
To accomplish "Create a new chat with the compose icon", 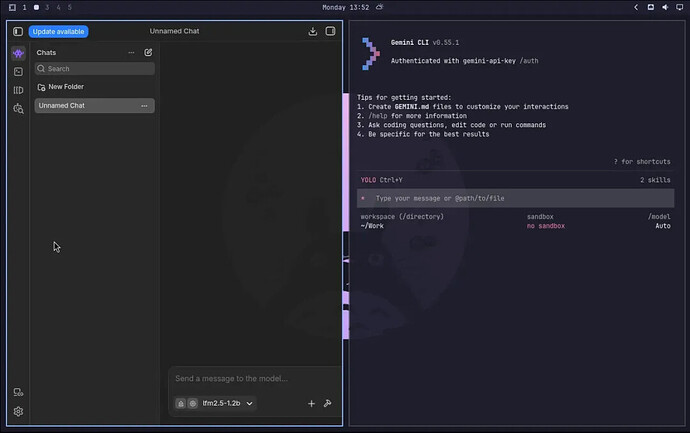I will click(148, 52).
